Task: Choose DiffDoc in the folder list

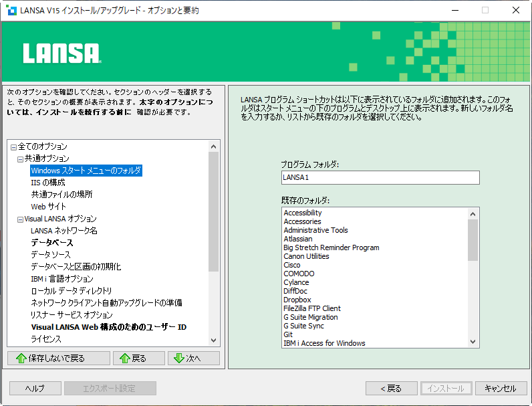Action: point(295,291)
